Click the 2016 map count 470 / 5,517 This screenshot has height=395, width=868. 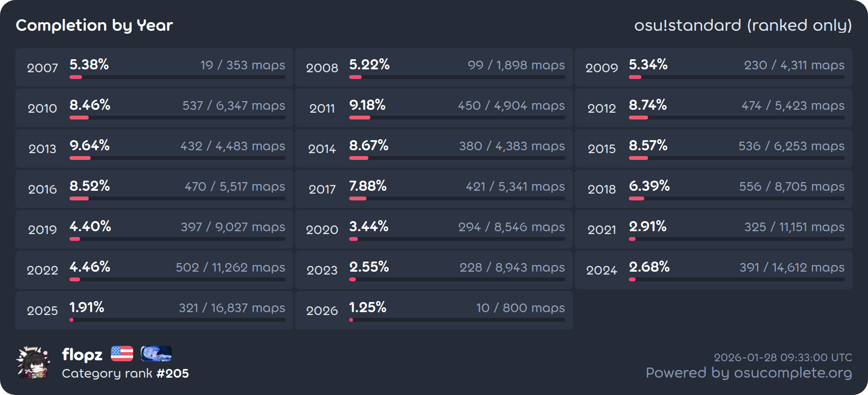(x=235, y=186)
